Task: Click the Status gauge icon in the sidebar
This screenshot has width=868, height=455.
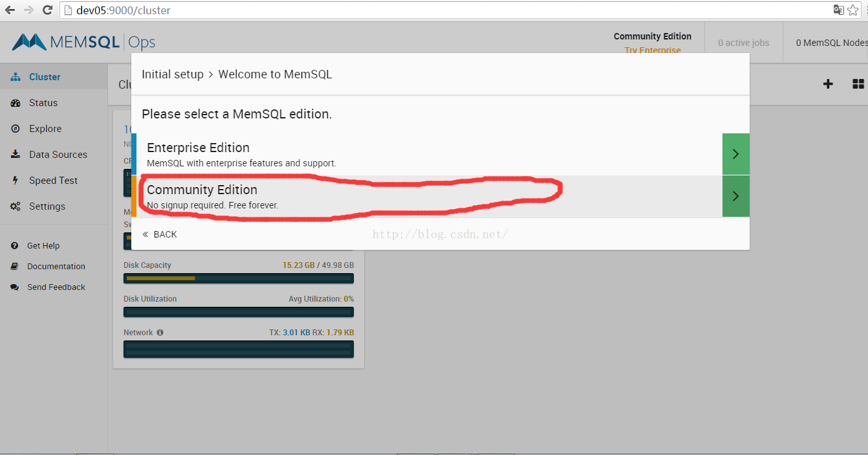Action: coord(16,103)
